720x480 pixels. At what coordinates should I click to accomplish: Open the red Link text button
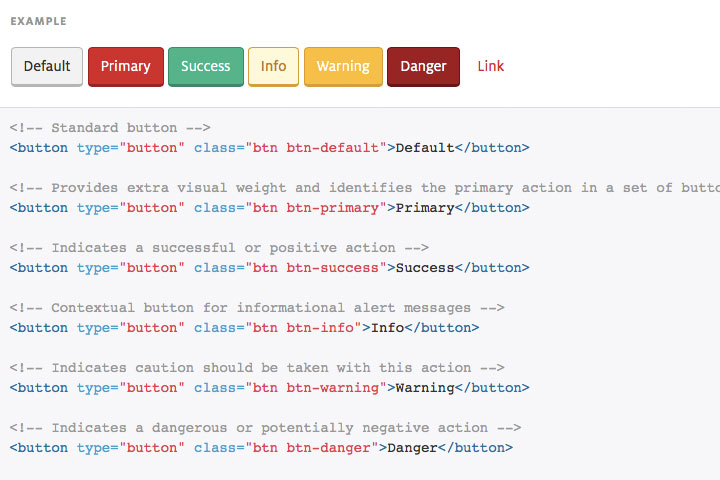coord(491,67)
